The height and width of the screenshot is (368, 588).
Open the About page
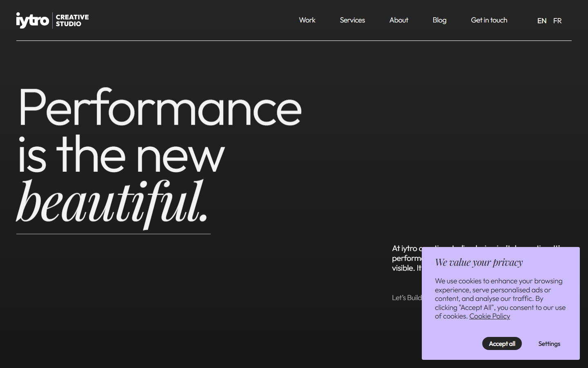pos(399,20)
